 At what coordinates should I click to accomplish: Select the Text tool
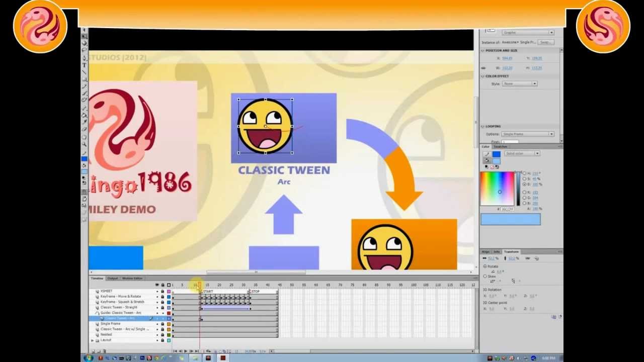point(85,65)
